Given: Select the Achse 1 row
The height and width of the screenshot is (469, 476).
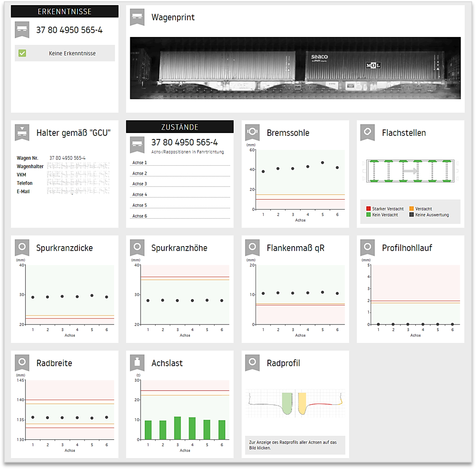Looking at the screenshot, I should (x=180, y=163).
